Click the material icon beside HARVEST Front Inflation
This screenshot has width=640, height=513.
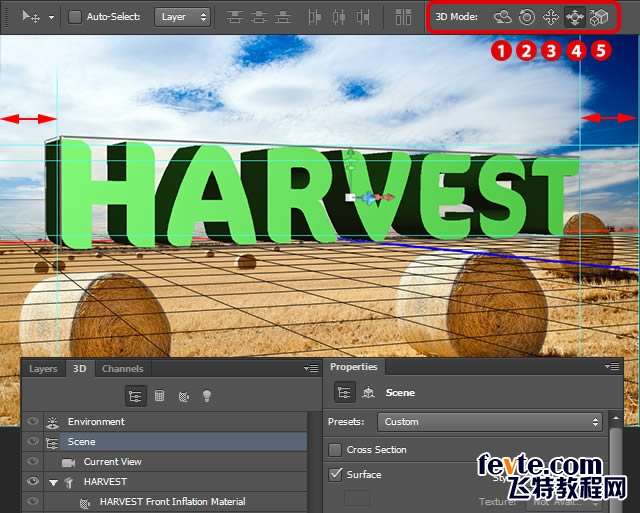84,502
